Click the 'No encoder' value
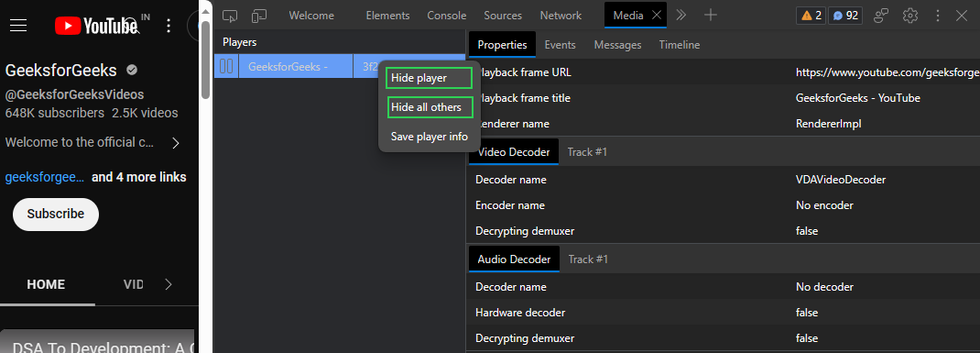 pos(824,205)
